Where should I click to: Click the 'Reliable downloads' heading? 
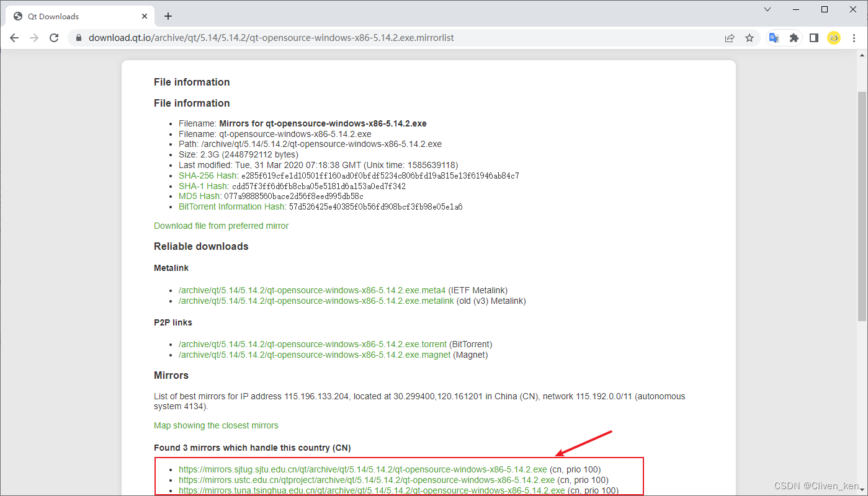coord(201,246)
